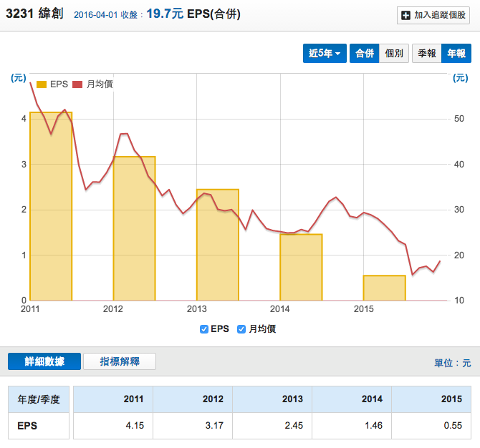Select the 年報 annual report tab

click(456, 54)
